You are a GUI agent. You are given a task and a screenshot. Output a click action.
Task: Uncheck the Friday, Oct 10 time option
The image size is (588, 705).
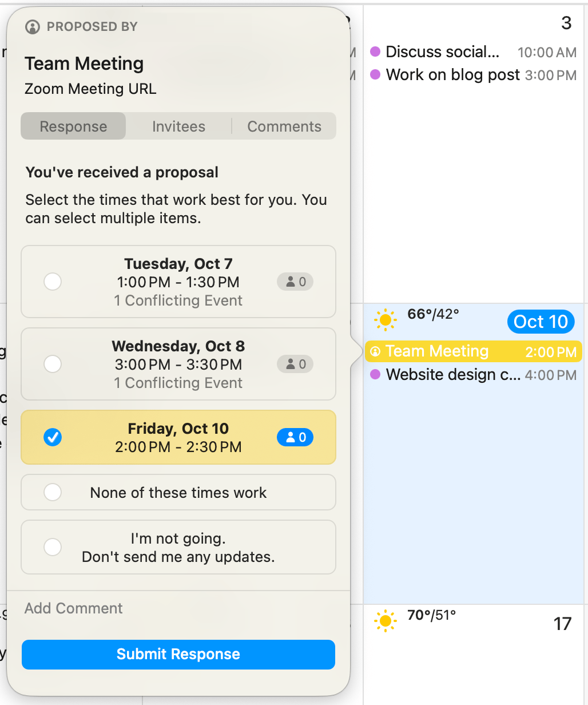[x=53, y=438]
